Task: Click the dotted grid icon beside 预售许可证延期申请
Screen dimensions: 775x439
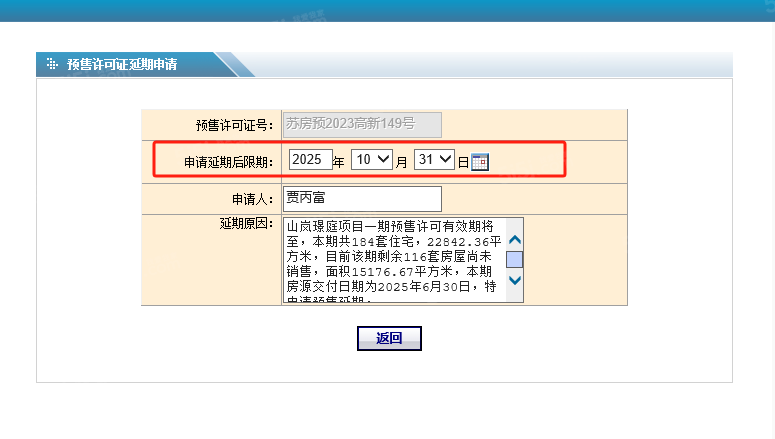Action: [x=52, y=64]
